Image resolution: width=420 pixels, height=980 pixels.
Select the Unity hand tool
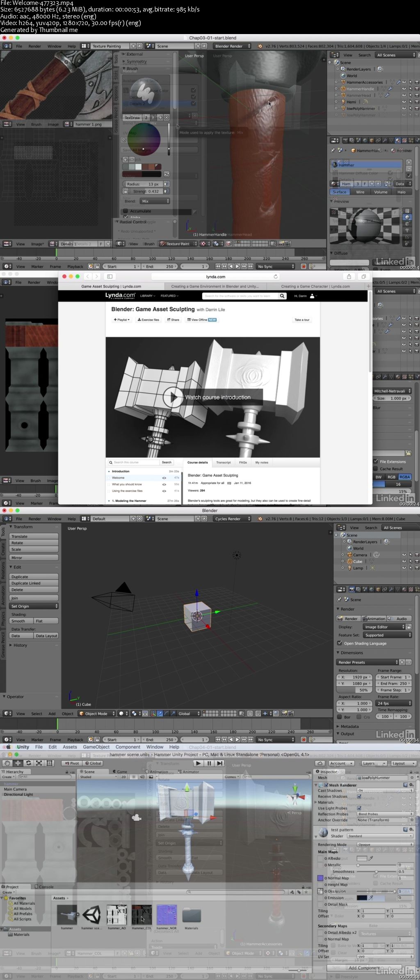[7, 763]
